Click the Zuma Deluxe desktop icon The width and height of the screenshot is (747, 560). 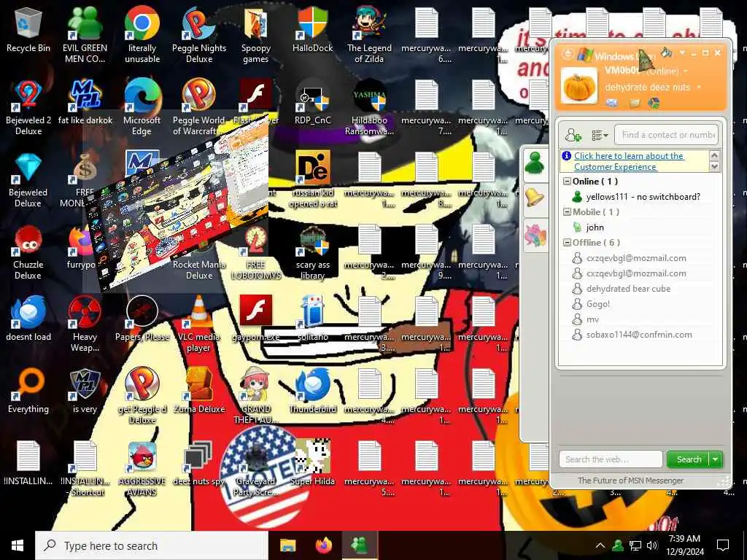pyautogui.click(x=199, y=392)
